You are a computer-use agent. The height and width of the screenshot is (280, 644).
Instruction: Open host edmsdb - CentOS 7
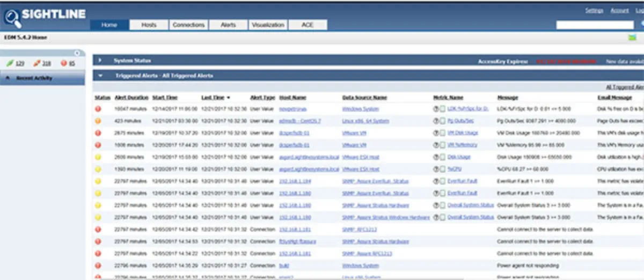(x=300, y=121)
